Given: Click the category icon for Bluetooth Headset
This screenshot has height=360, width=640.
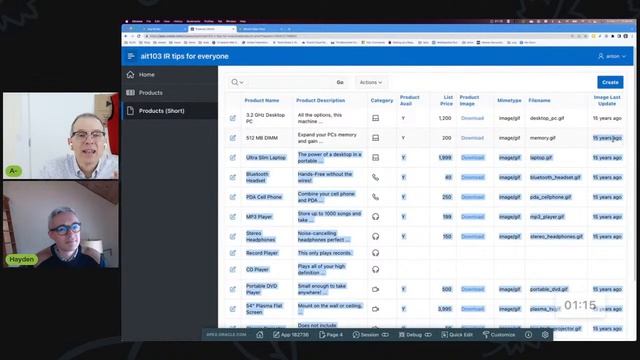Looking at the screenshot, I should [376, 177].
